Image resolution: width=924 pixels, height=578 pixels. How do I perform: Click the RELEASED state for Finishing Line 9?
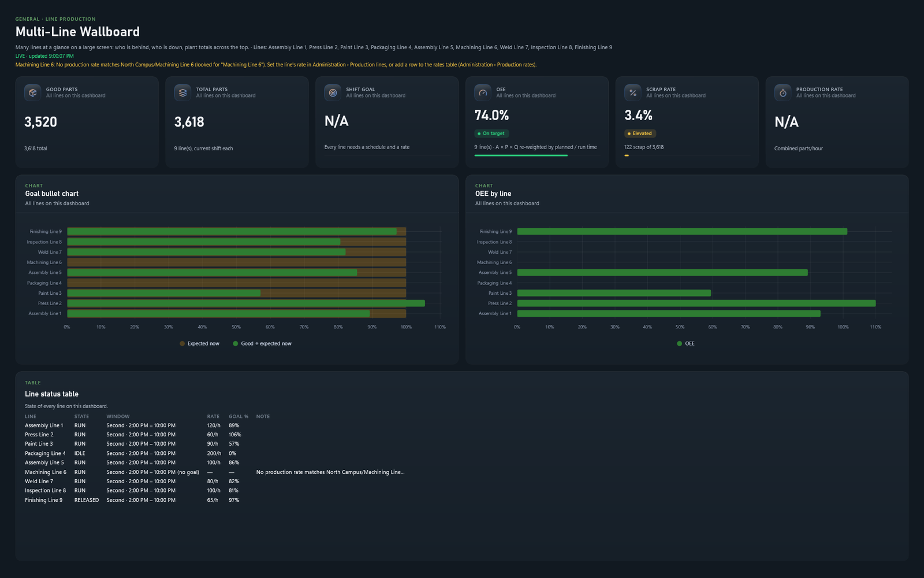click(87, 501)
